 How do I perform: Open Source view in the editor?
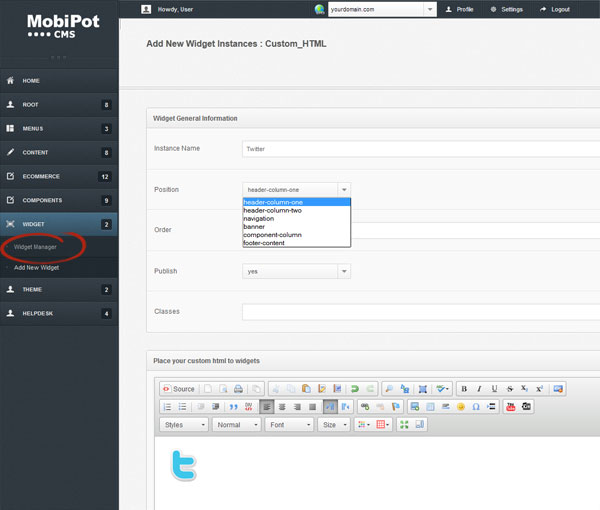tap(178, 389)
